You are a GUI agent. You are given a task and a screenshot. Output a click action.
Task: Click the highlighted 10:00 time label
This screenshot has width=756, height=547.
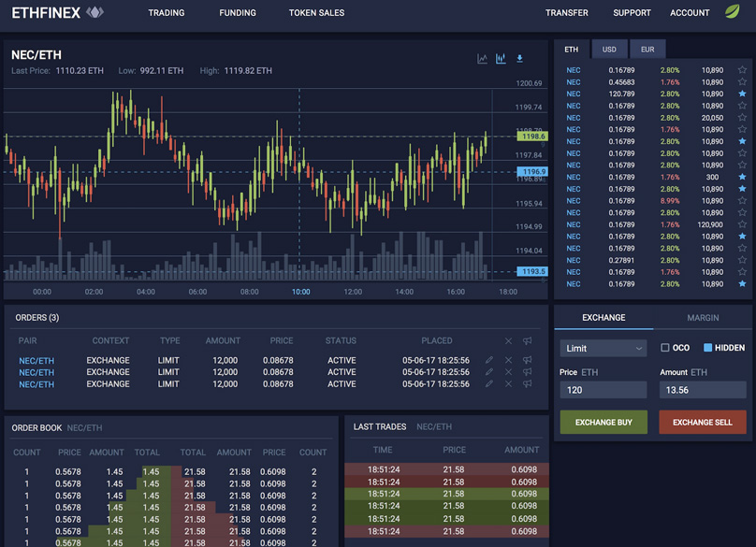301,292
